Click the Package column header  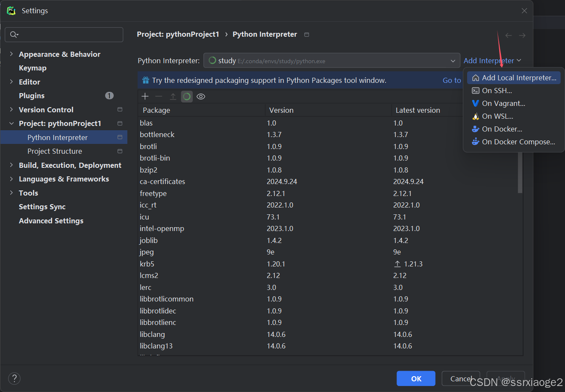click(201, 110)
